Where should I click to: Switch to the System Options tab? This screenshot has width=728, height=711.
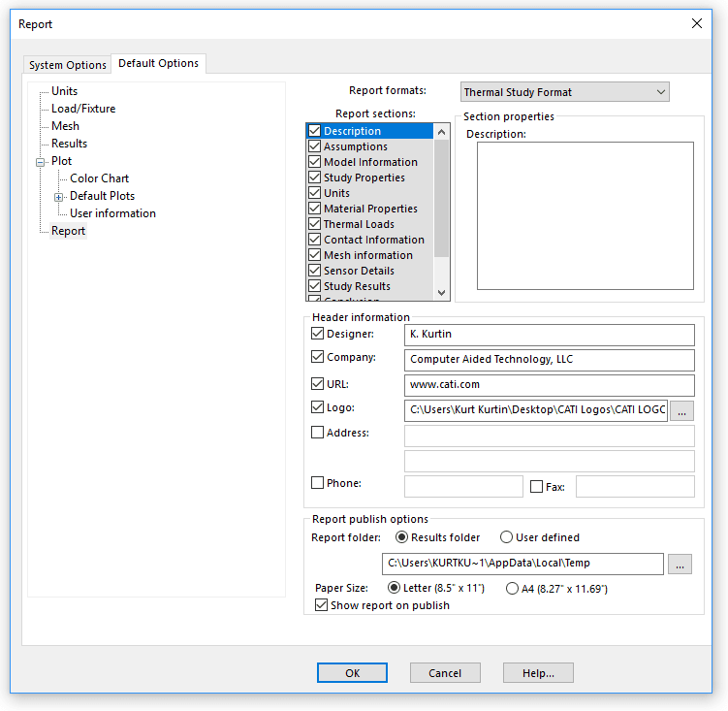coord(68,65)
